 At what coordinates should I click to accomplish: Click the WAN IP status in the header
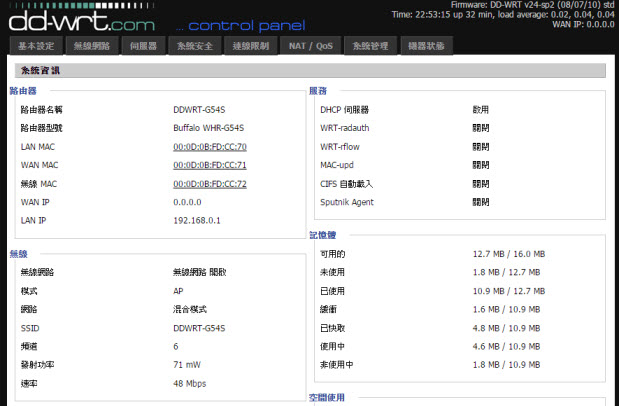(583, 24)
